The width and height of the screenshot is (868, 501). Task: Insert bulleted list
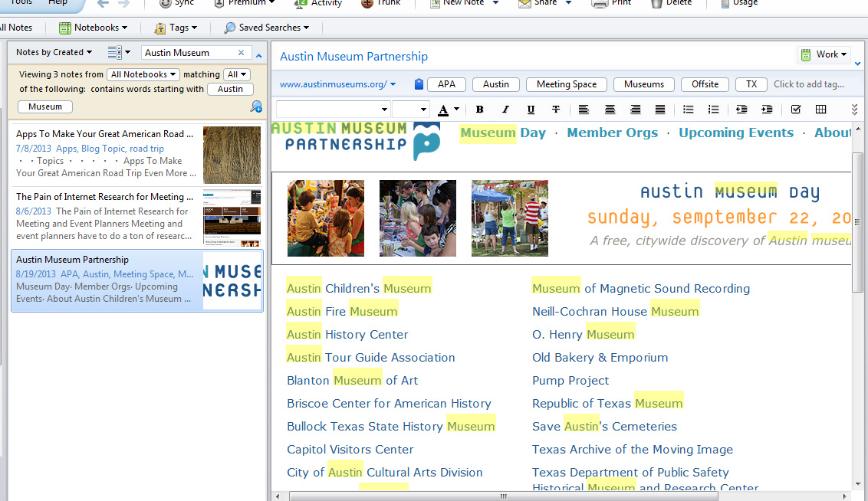coord(688,110)
